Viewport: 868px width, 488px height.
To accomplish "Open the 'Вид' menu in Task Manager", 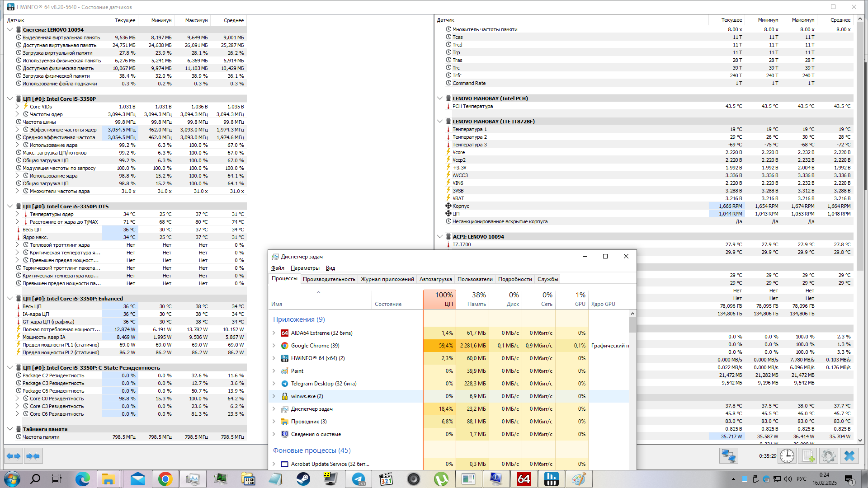I will tap(330, 268).
